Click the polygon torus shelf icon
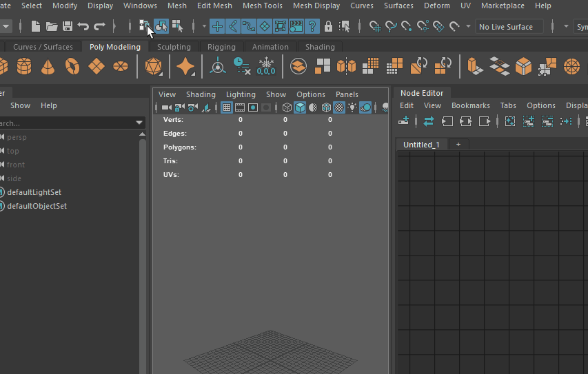The width and height of the screenshot is (588, 374). click(72, 67)
